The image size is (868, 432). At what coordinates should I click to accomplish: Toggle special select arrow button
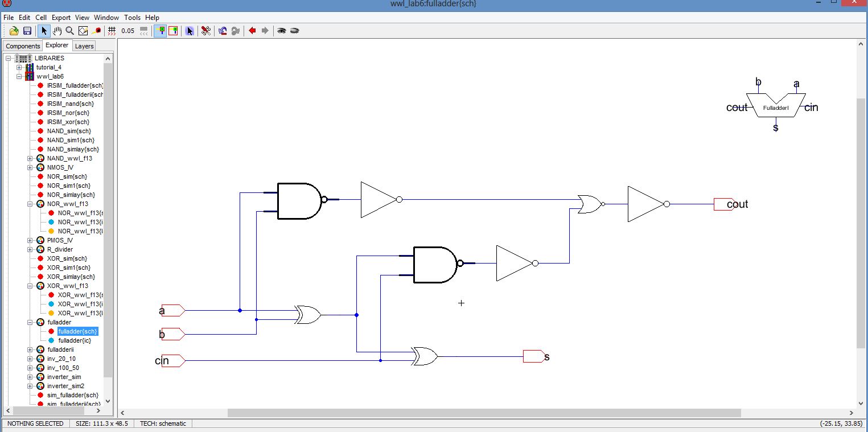190,31
